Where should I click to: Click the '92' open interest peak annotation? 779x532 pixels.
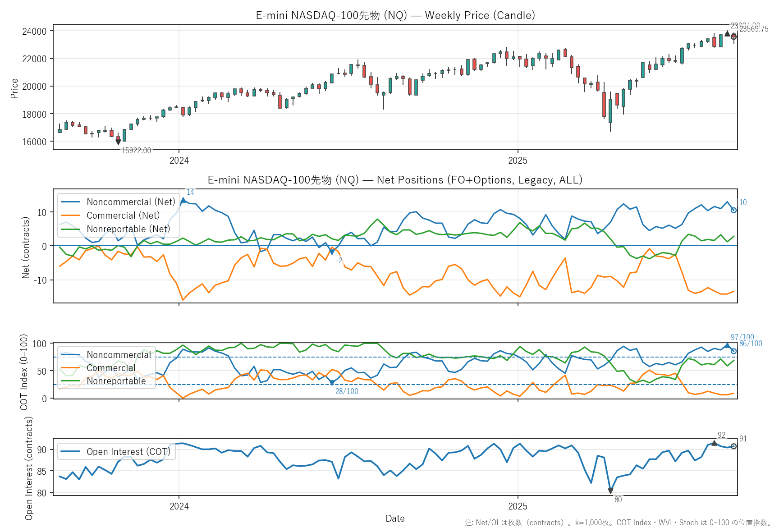pos(722,435)
